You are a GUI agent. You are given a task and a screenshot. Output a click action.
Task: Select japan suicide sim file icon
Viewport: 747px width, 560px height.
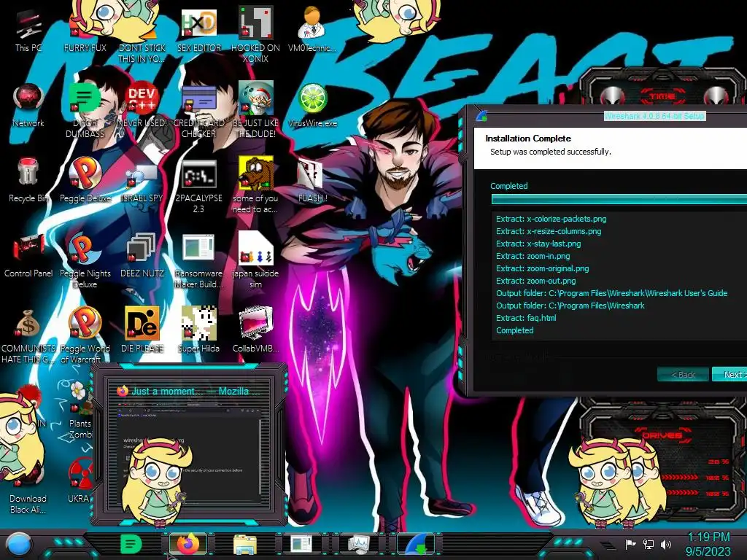pos(255,261)
